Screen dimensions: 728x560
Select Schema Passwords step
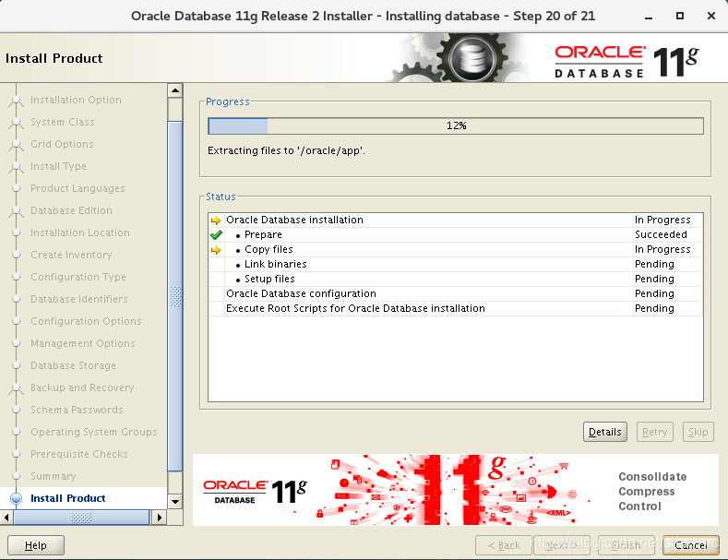pos(77,410)
